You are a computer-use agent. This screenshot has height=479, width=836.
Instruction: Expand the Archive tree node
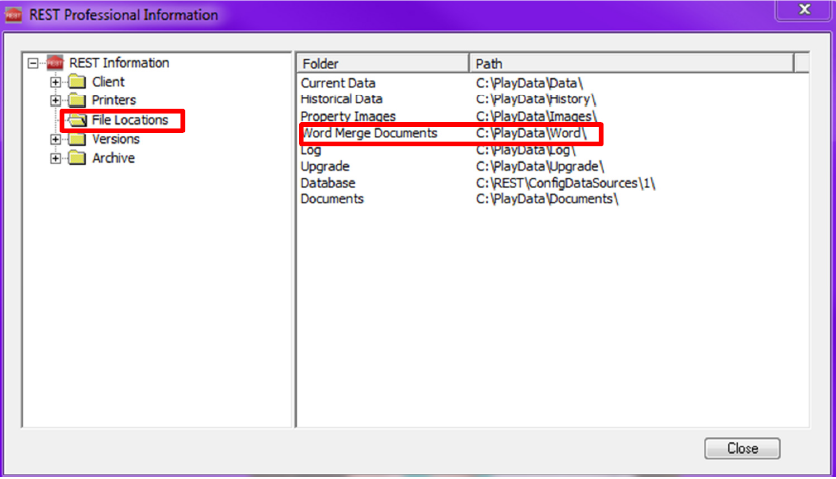click(x=55, y=158)
